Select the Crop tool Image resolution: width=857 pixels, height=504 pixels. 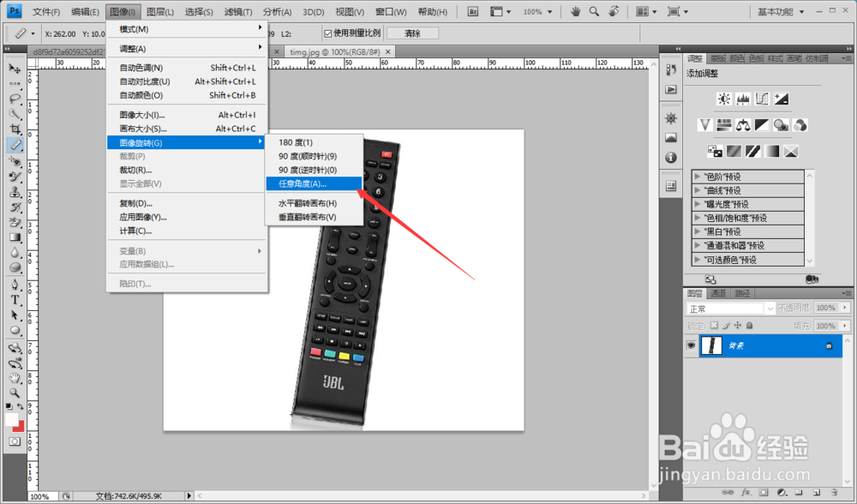[x=15, y=129]
